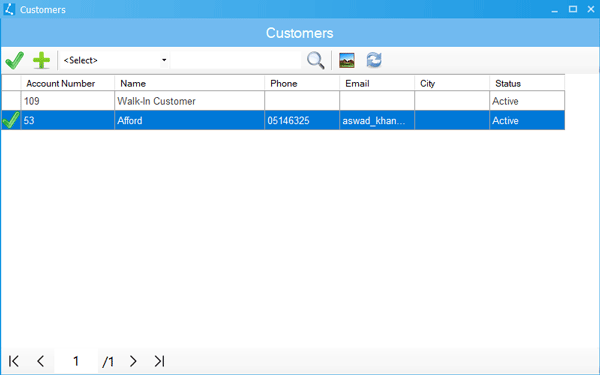Image resolution: width=600 pixels, height=375 pixels.
Task: Close the Customers window
Action: pos(591,9)
